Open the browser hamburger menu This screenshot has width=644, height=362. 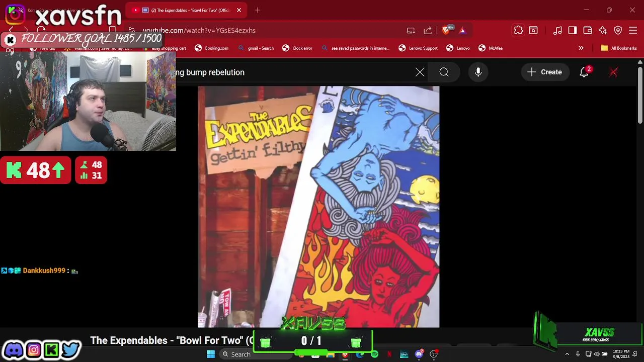click(x=633, y=31)
